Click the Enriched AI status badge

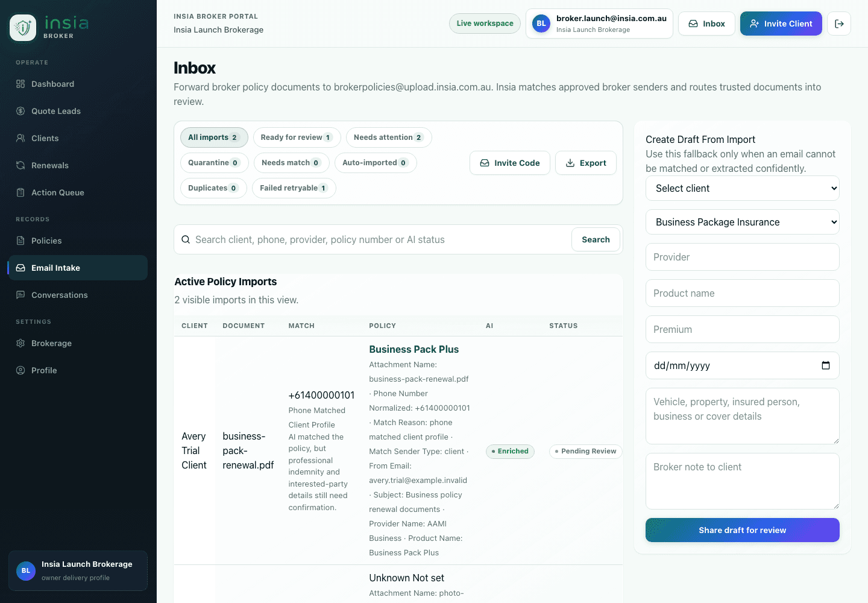(x=510, y=451)
